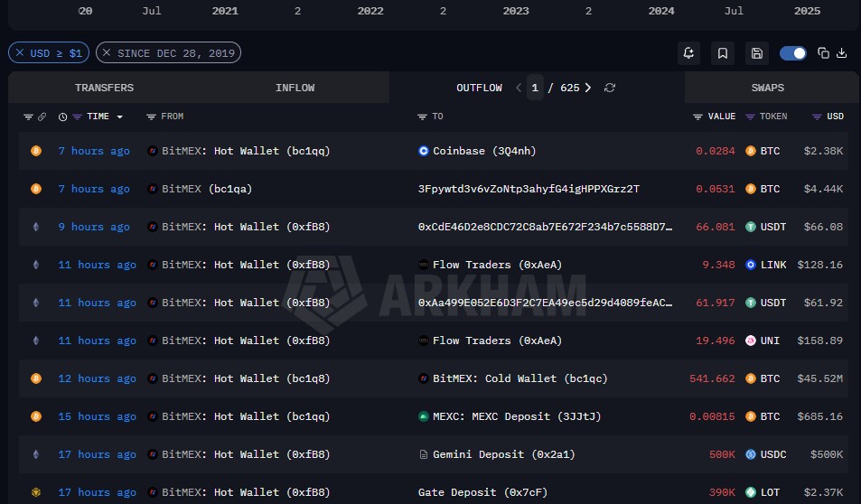Click BitMEX logo beside Cold Wallet
Image resolution: width=861 pixels, height=504 pixels.
[424, 378]
